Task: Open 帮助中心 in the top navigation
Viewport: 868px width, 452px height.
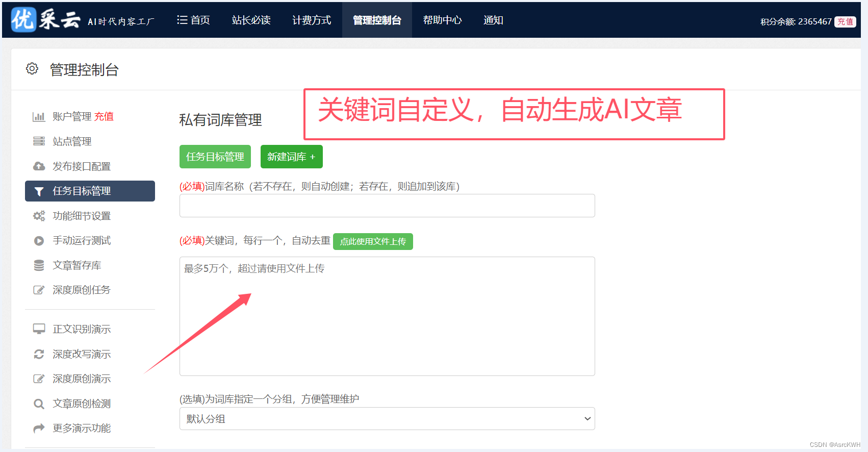Action: tap(442, 20)
